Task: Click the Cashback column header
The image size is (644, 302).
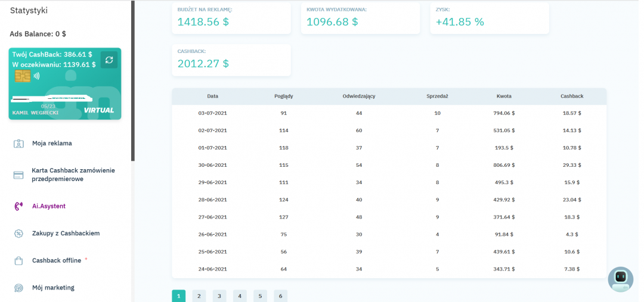Action: [x=571, y=96]
